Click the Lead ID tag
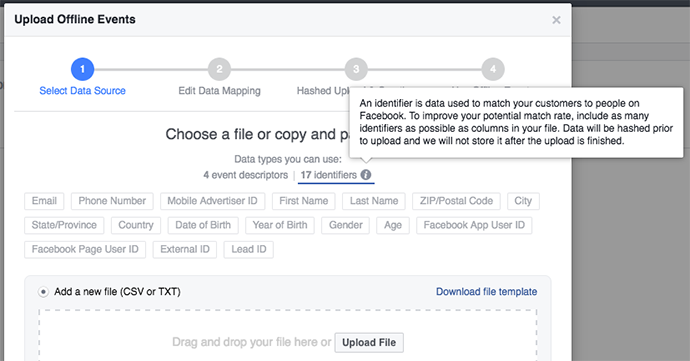This screenshot has height=361, width=690. click(x=249, y=249)
